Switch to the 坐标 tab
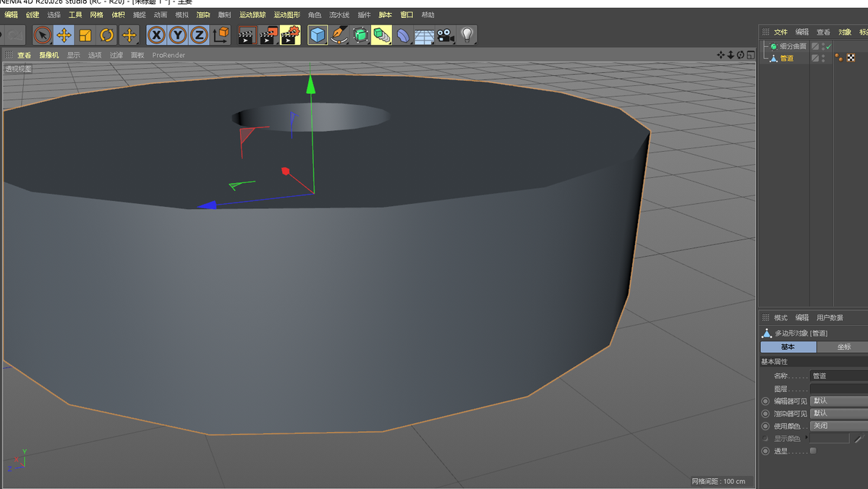 click(x=843, y=347)
